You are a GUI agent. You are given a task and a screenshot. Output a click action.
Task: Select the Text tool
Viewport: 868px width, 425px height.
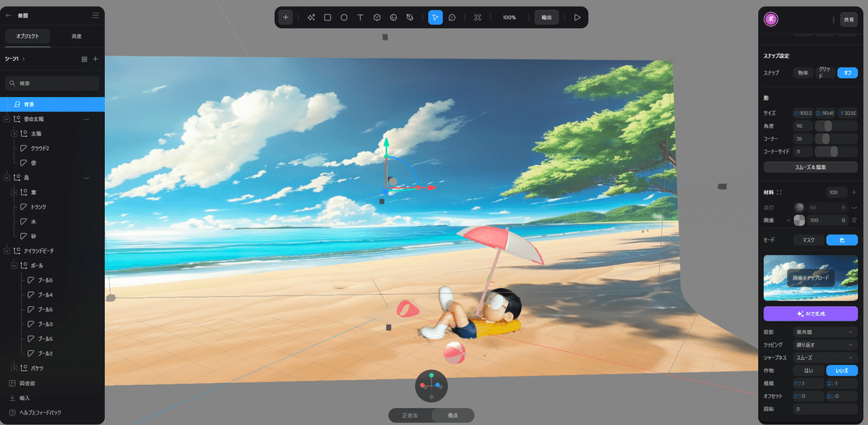pos(360,17)
